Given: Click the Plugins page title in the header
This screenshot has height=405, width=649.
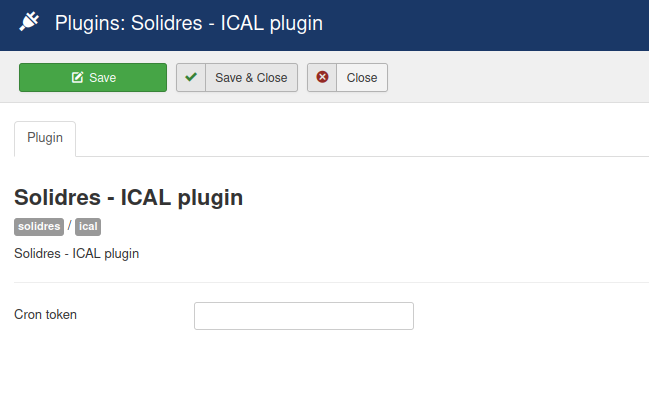Looking at the screenshot, I should pos(189,23).
